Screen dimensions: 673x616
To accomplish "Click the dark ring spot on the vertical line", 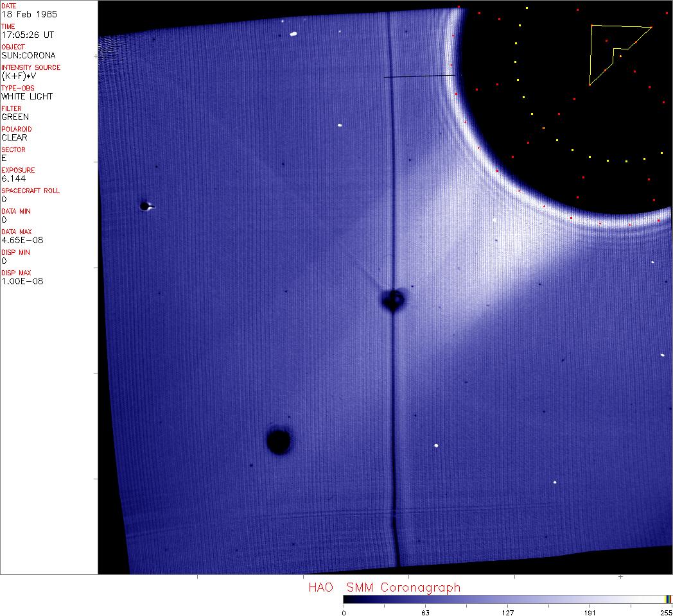I will [392, 299].
